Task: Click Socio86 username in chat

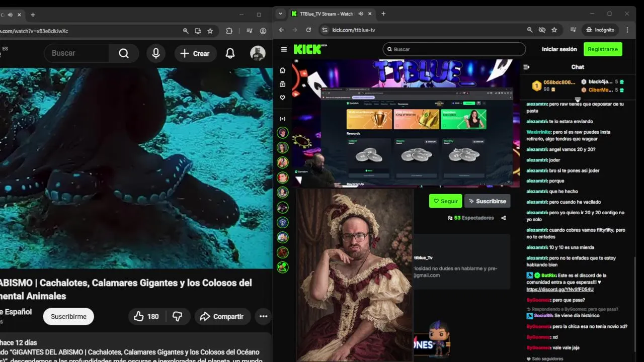Action: point(543,316)
